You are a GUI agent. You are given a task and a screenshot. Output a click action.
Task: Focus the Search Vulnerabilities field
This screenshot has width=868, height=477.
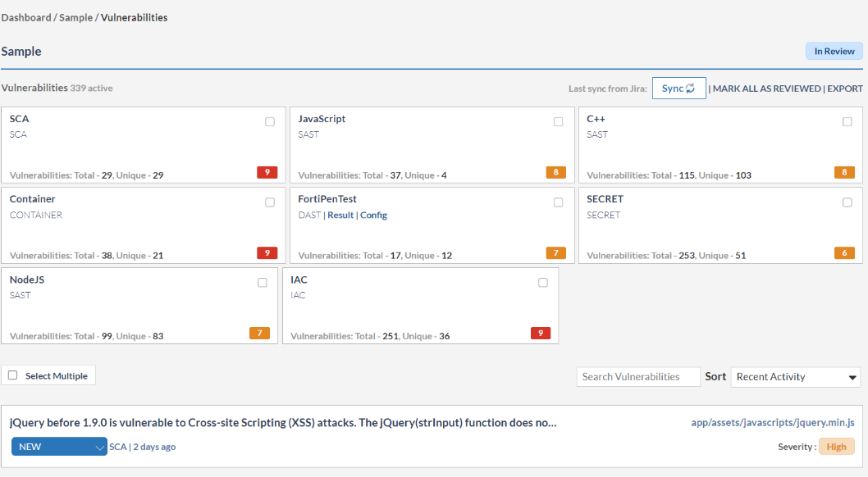click(638, 377)
